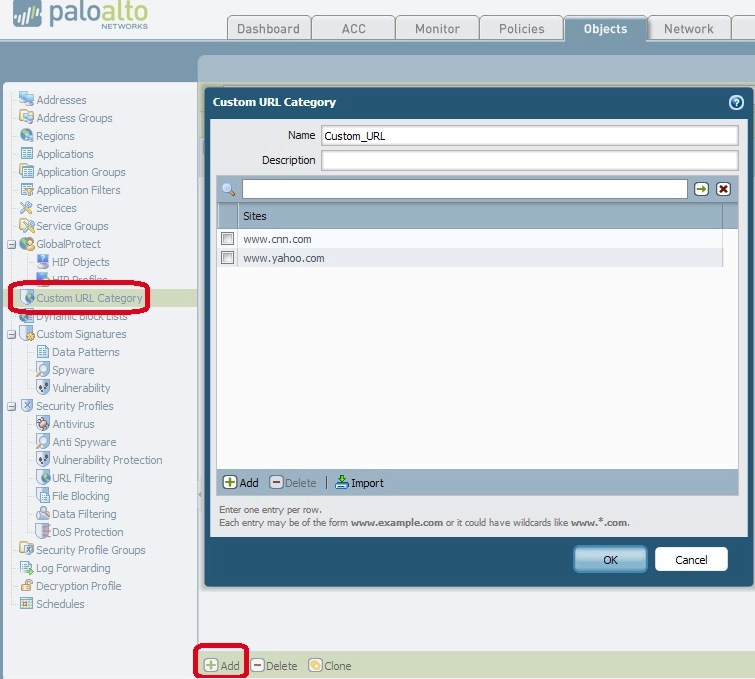The width and height of the screenshot is (755, 679).
Task: Click the Palo Alto Networks logo
Action: click(80, 15)
